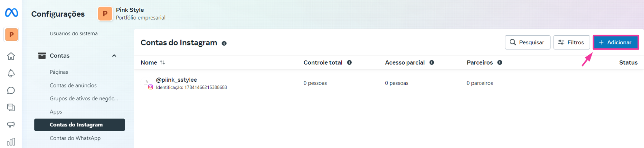Open the @piink_sstylee account row

tap(386, 83)
